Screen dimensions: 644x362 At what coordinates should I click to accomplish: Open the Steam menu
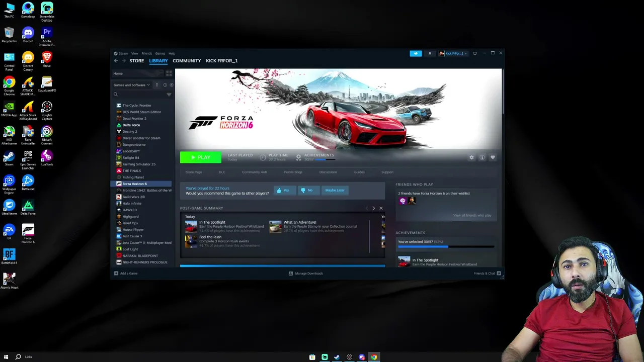(123, 53)
